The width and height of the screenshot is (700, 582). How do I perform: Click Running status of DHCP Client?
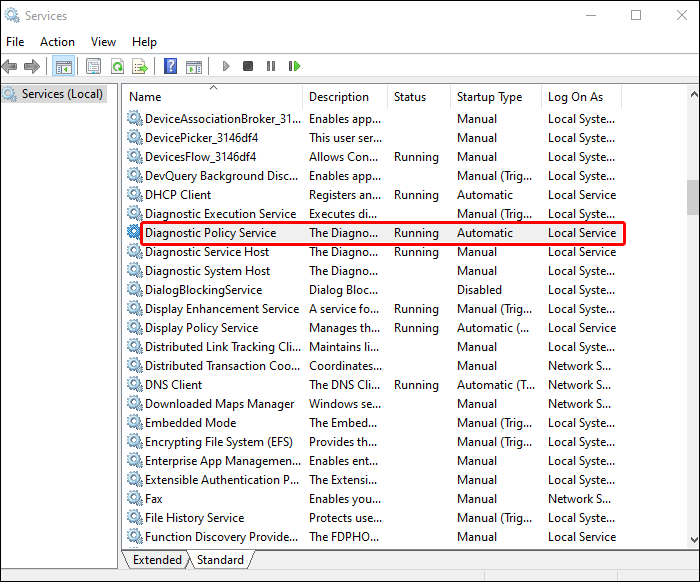pyautogui.click(x=416, y=195)
